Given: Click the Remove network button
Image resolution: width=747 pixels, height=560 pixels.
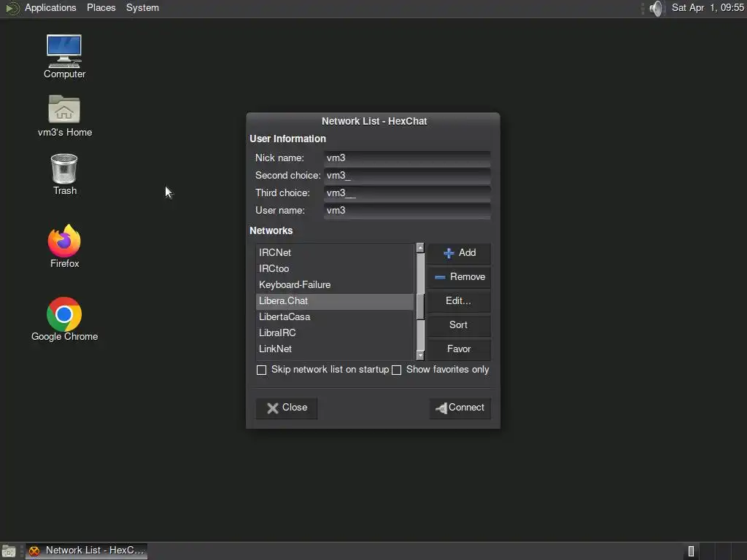Looking at the screenshot, I should point(460,276).
